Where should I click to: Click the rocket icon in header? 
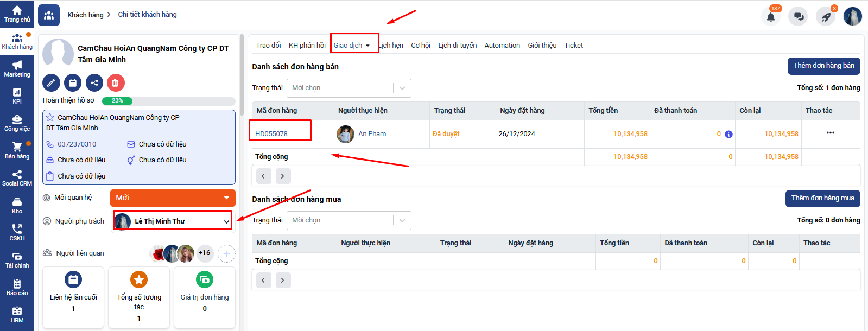(826, 17)
